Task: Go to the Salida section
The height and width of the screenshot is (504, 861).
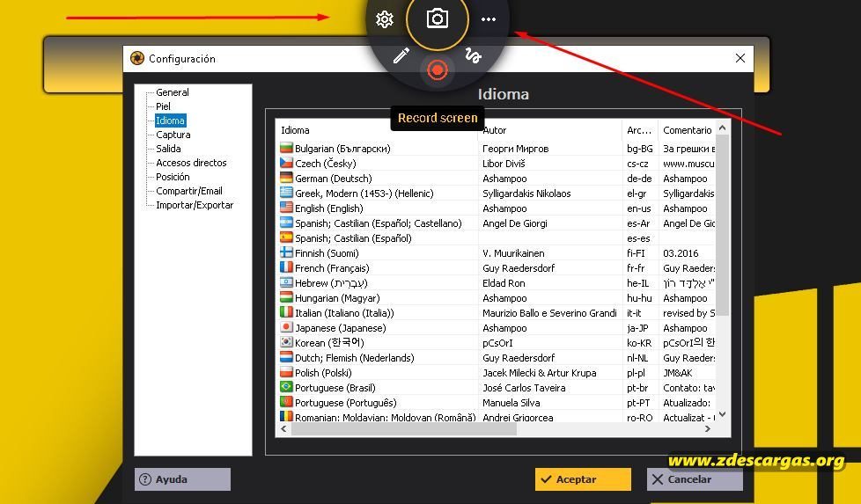Action: click(168, 149)
